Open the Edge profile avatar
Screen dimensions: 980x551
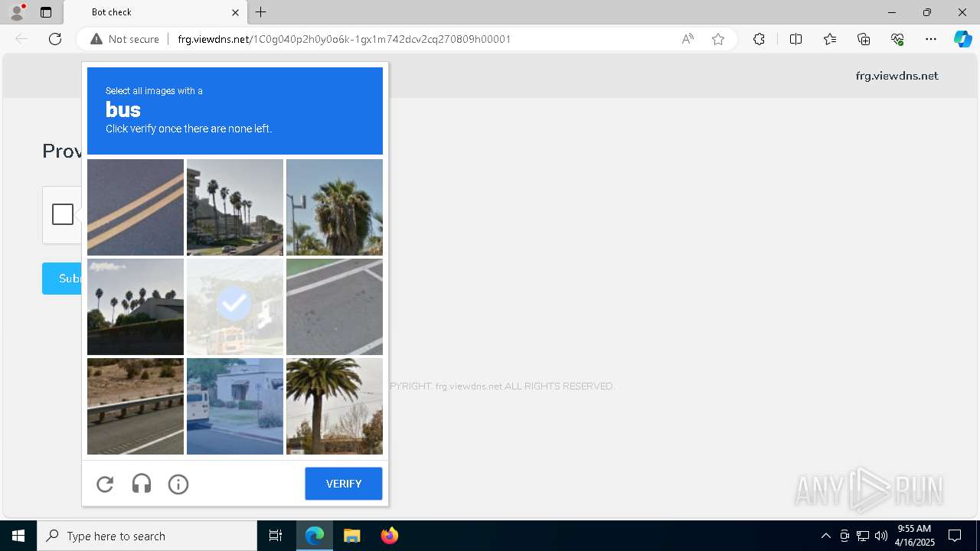(17, 12)
